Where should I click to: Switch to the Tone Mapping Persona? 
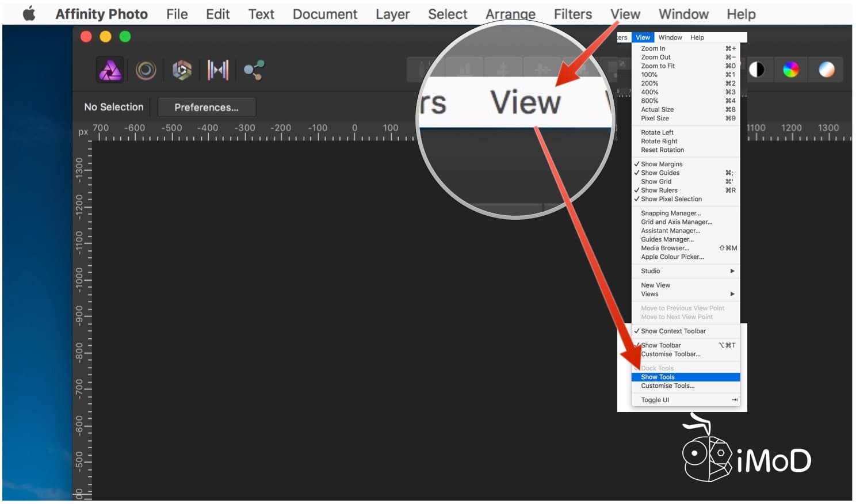(218, 69)
